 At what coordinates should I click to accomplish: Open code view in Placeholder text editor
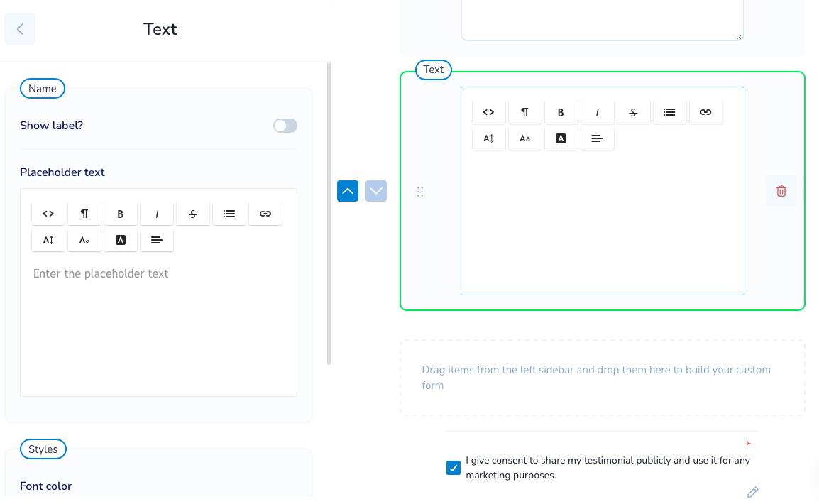(48, 214)
